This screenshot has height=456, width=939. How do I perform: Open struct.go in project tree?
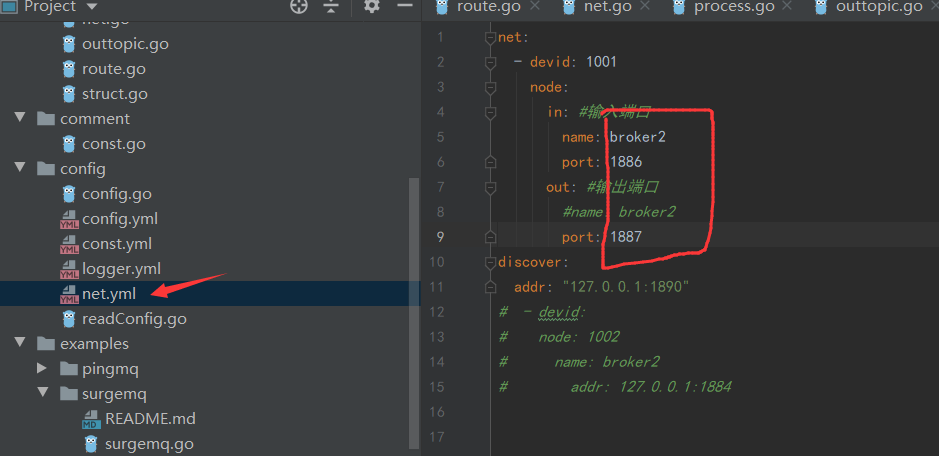pyautogui.click(x=114, y=94)
